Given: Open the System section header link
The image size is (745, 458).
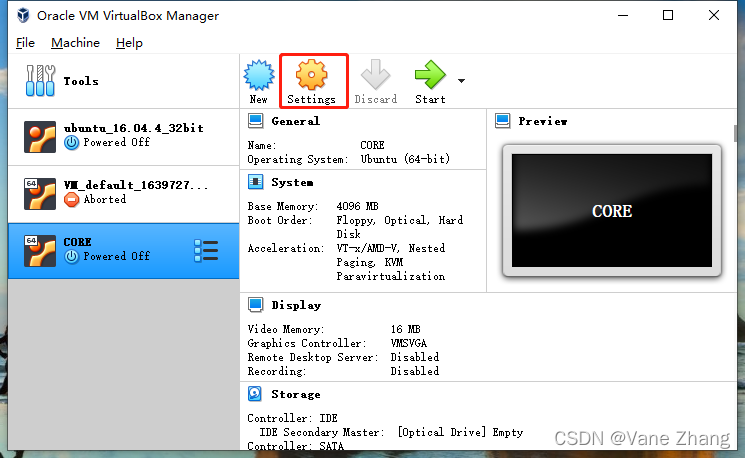Looking at the screenshot, I should click(x=292, y=182).
